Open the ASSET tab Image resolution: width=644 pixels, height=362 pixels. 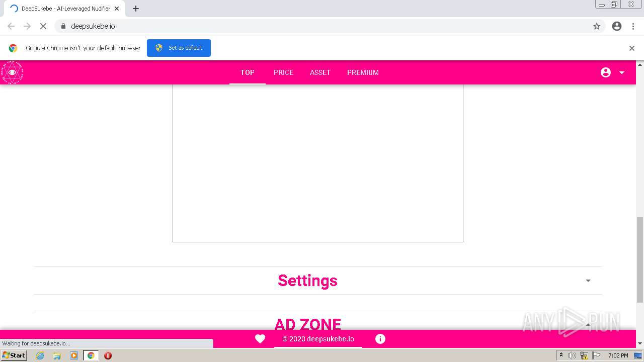point(320,72)
